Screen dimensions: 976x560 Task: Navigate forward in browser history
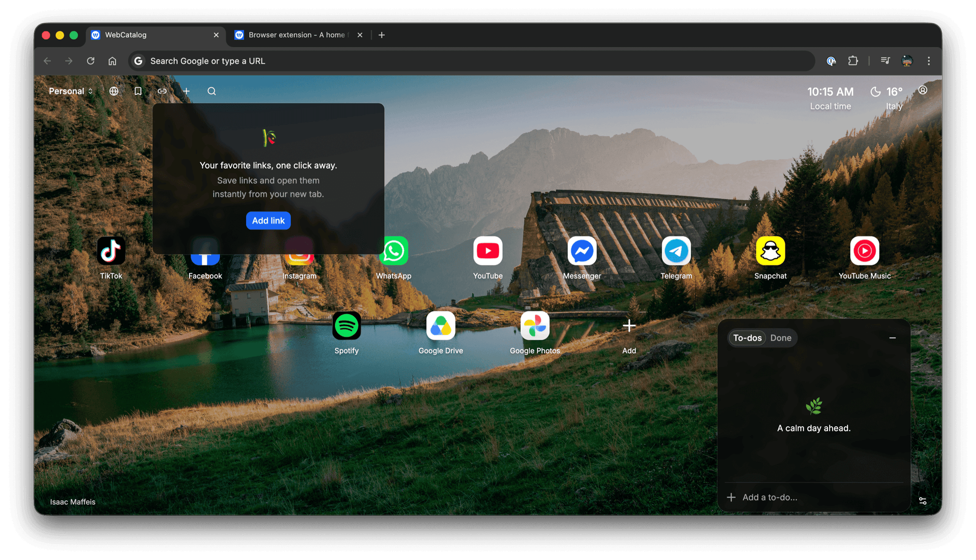pos(69,61)
